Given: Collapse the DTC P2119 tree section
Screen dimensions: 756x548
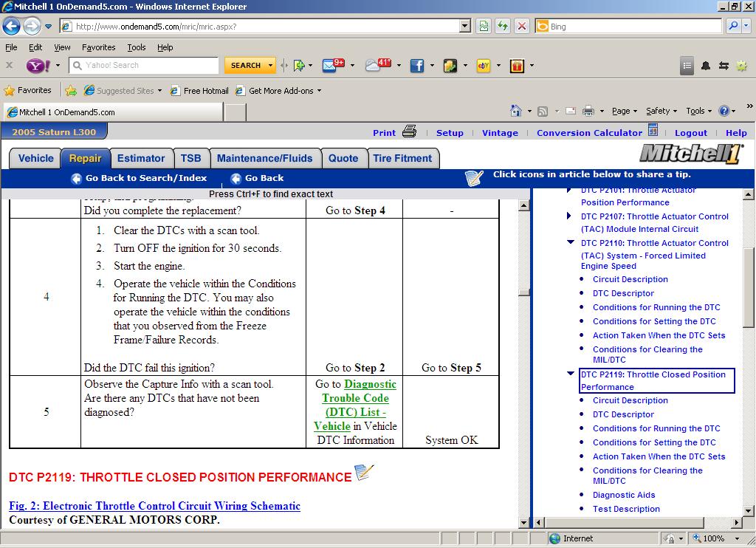Looking at the screenshot, I should [x=571, y=374].
